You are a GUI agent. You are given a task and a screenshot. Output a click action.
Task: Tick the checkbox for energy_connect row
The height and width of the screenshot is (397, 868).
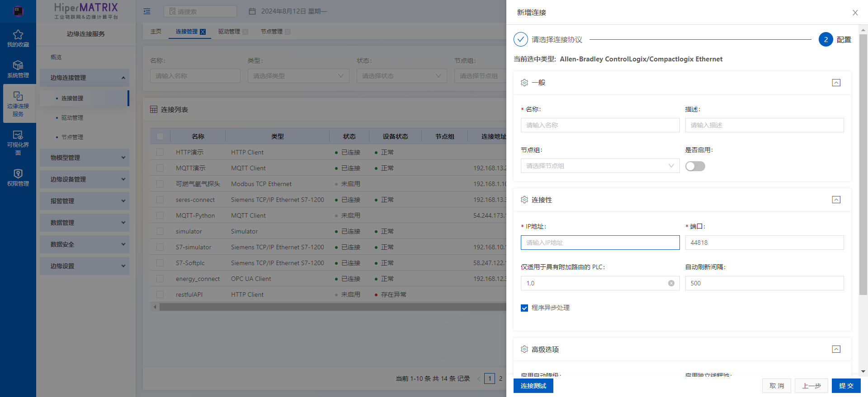tap(160, 279)
